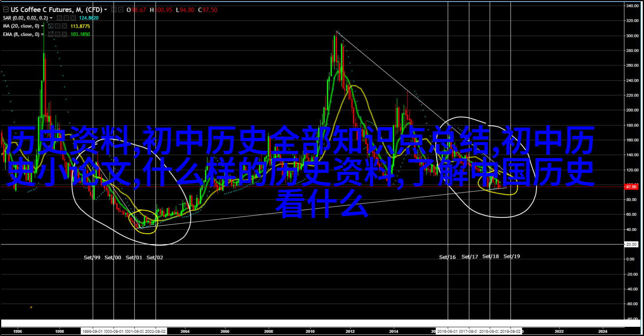Viewport: 644px width, 336px height.
Task: Toggle the EMA (8) eye visibility icon
Action: [51, 34]
